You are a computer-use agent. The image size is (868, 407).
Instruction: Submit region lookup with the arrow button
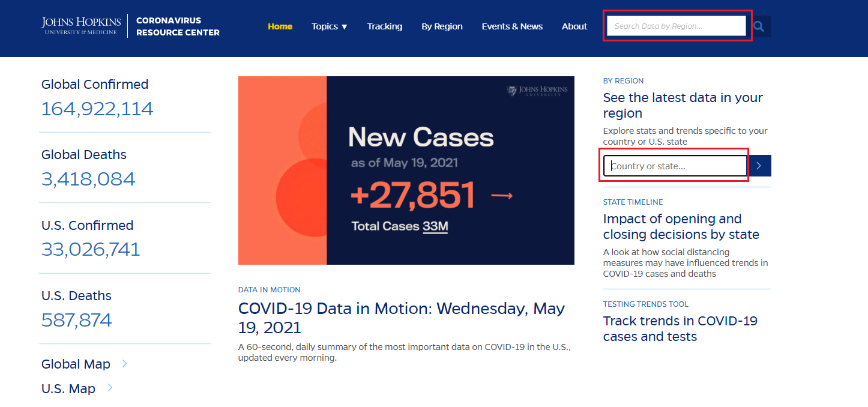(x=759, y=166)
